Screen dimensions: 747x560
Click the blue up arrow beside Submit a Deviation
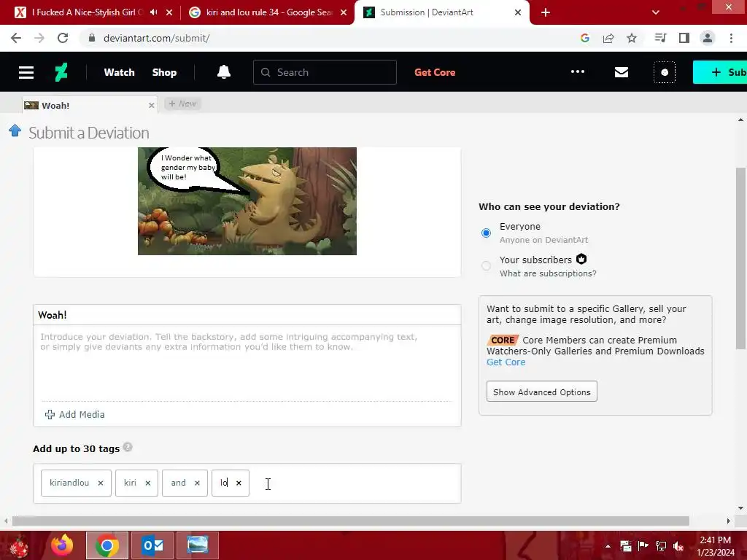(15, 131)
